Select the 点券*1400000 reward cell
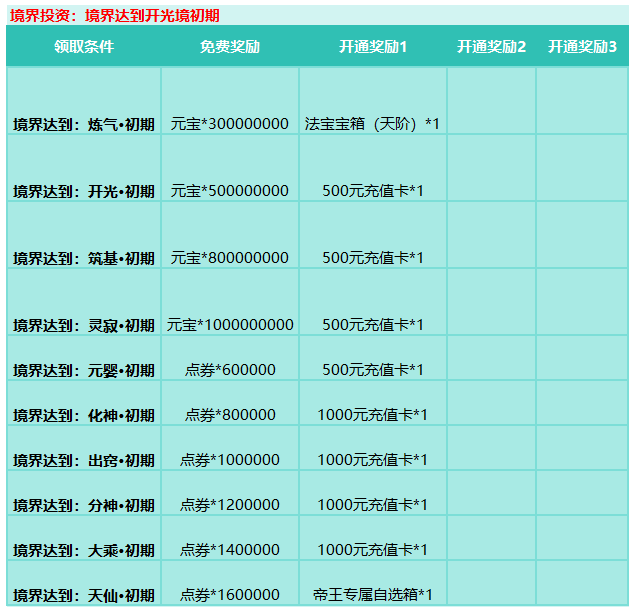 point(230,550)
